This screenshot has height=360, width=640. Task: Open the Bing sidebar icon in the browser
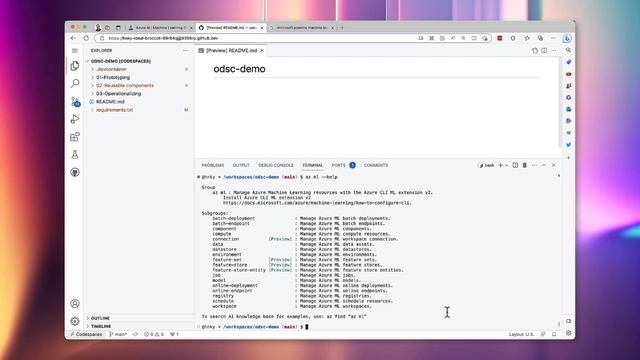tap(567, 38)
